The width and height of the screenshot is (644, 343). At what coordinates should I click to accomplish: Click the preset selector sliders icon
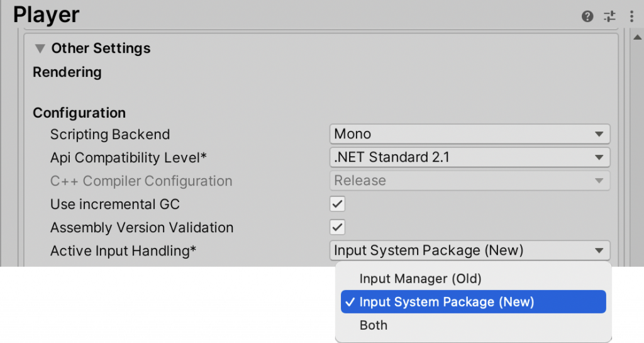click(x=609, y=16)
